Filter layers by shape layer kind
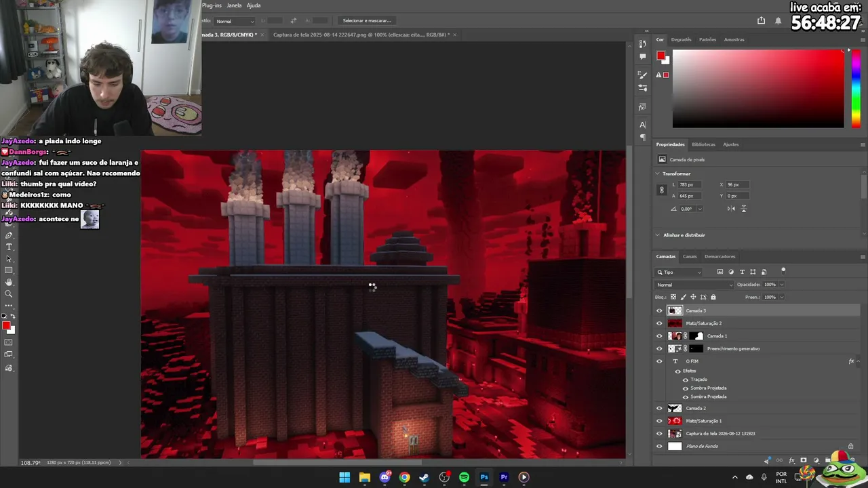 (x=753, y=272)
